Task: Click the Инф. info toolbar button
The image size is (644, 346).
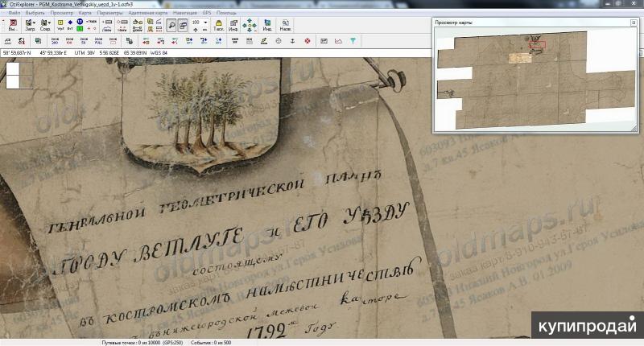Action: coord(233,26)
